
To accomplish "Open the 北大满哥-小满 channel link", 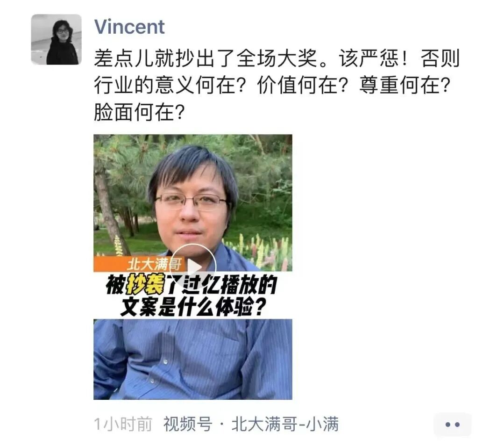I will [x=285, y=424].
